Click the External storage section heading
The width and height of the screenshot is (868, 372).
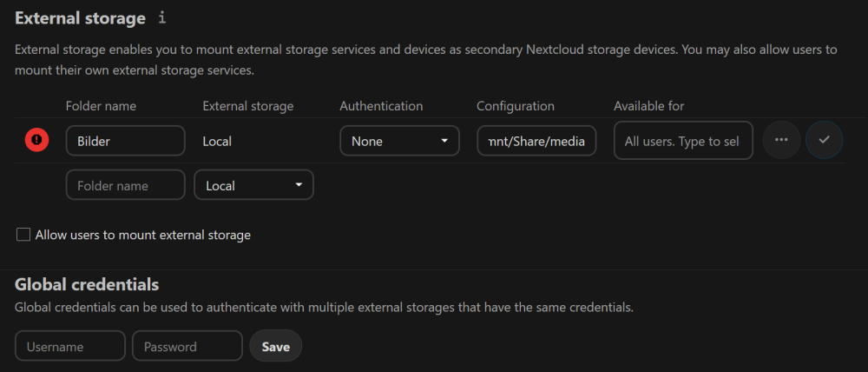80,18
